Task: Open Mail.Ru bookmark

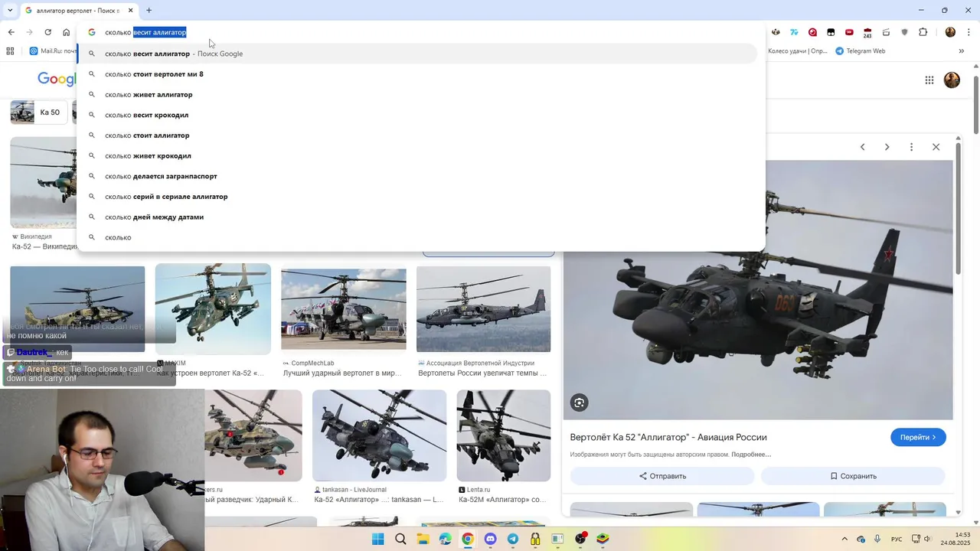Action: [x=53, y=51]
